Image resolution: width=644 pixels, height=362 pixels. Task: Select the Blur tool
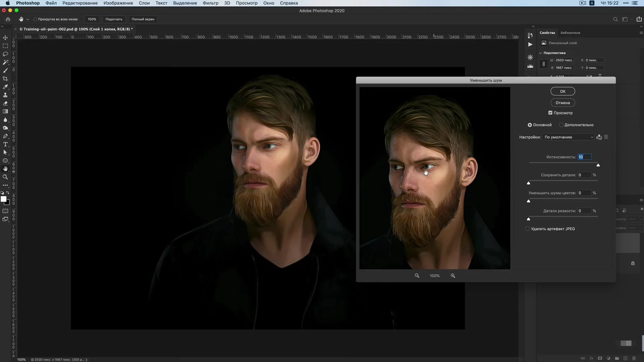(x=5, y=120)
